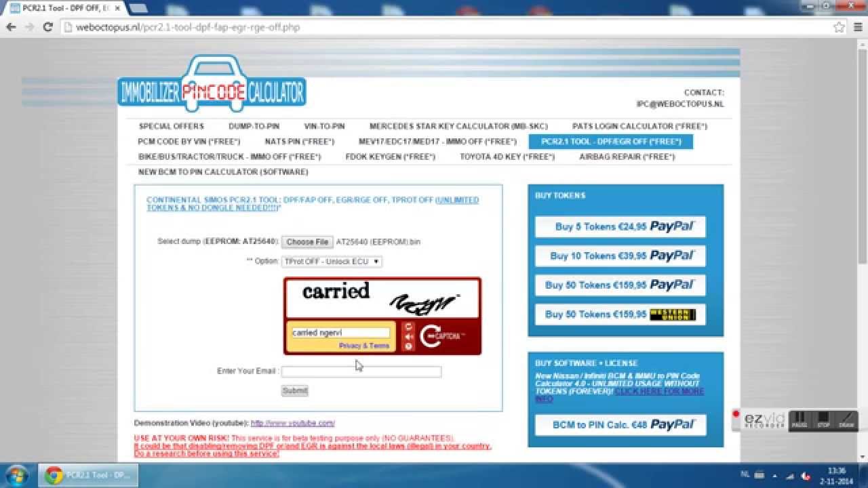Screen dimensions: 868x488
Task: Open the VIN-to-PIN menu item
Action: [x=324, y=126]
